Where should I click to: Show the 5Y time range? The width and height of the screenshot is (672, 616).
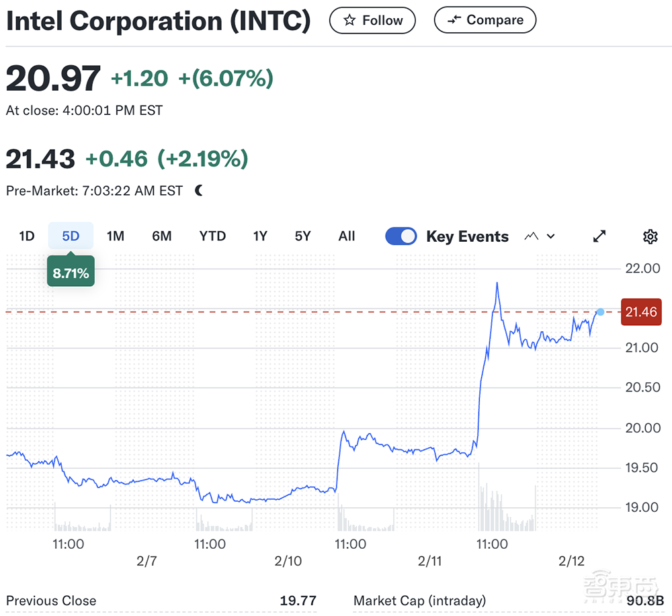(302, 236)
